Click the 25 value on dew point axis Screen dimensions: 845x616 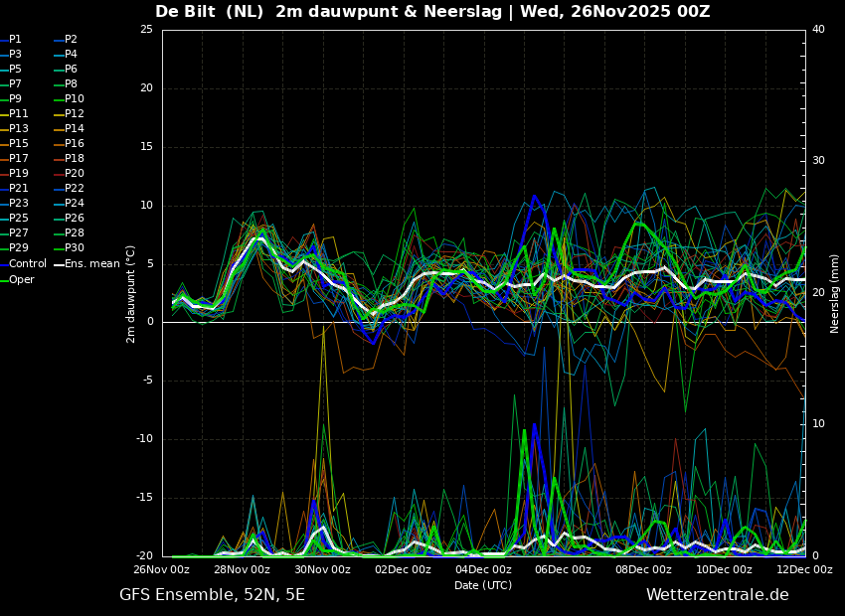pyautogui.click(x=146, y=29)
